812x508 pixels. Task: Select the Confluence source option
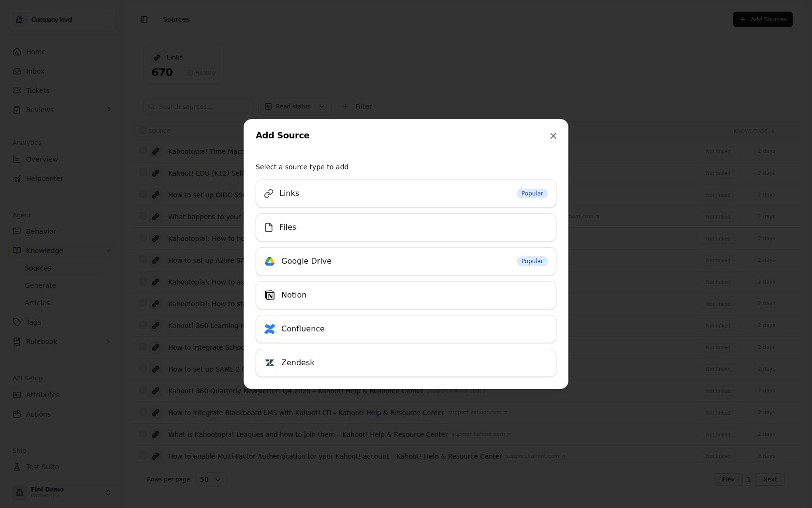(x=406, y=329)
